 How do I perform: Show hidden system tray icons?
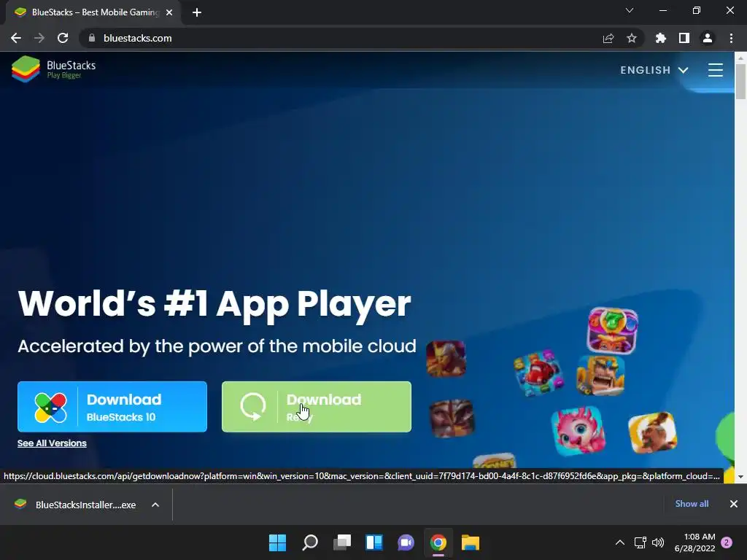tap(620, 542)
